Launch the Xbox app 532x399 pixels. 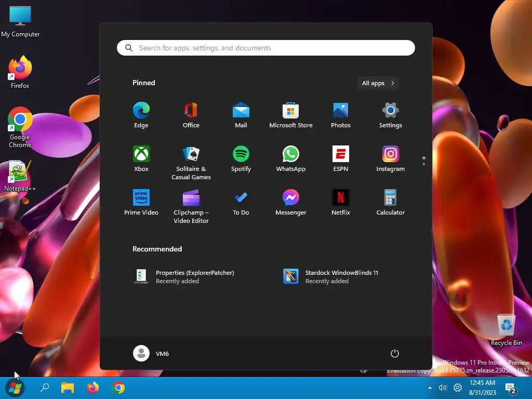(141, 159)
